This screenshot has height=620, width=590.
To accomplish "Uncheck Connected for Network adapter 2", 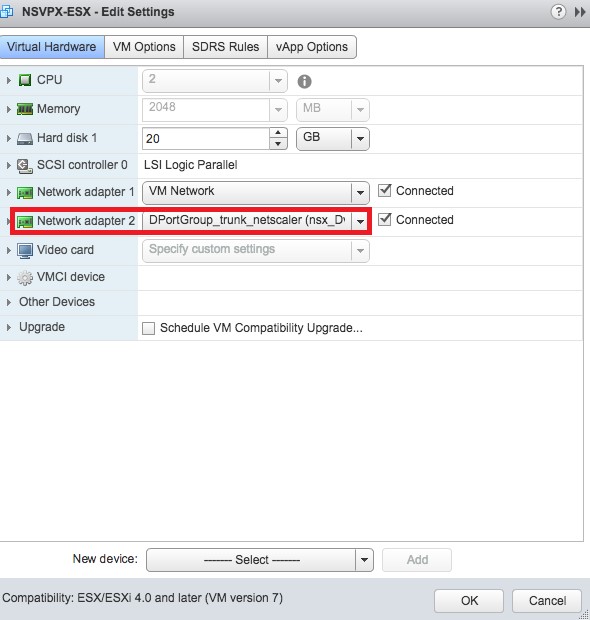I will tap(384, 219).
